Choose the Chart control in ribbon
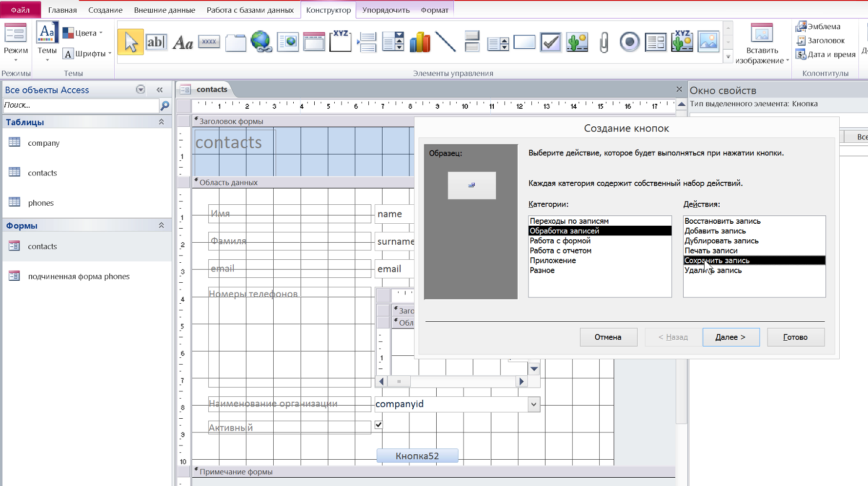868x486 pixels. point(419,42)
